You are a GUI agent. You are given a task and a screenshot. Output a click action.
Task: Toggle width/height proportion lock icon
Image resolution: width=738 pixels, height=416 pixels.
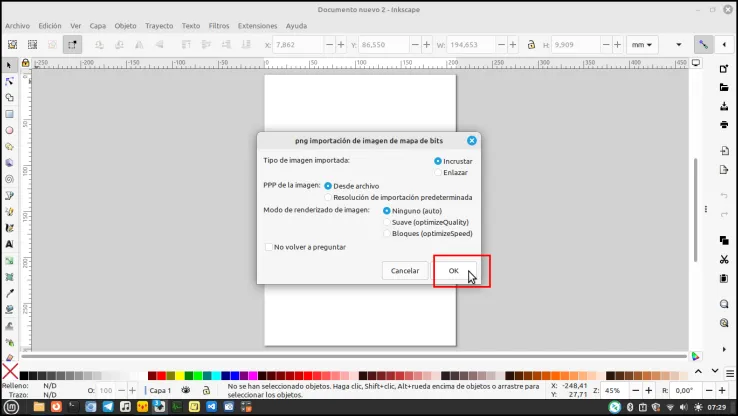pyautogui.click(x=531, y=45)
